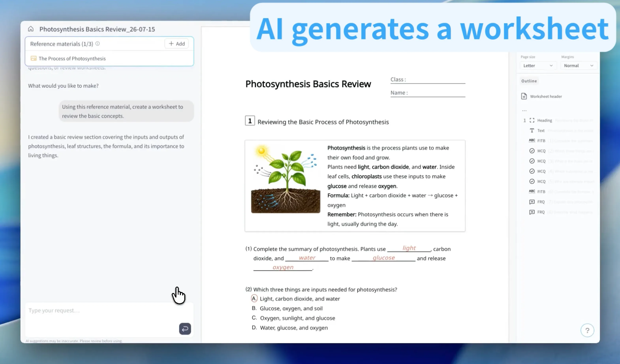The width and height of the screenshot is (620, 364).
Task: Select the first FITB outline label
Action: click(x=541, y=141)
